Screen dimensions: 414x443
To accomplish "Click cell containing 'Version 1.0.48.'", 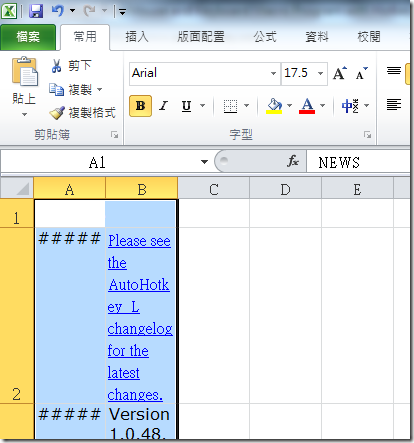I will [x=140, y=422].
